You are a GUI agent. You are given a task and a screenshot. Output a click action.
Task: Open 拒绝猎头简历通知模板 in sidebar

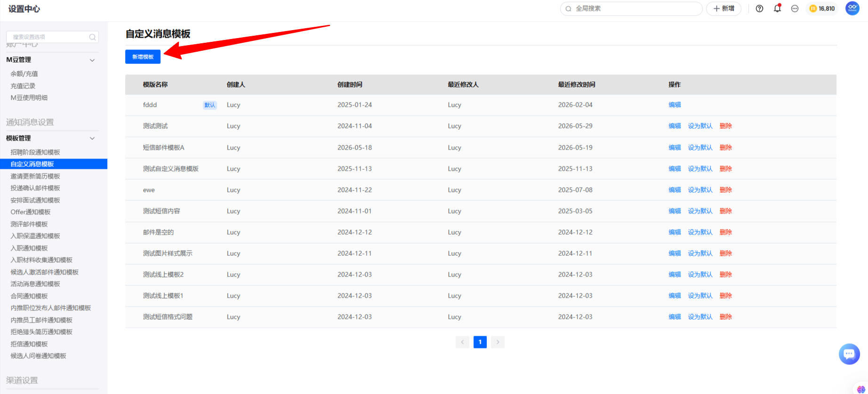click(41, 332)
